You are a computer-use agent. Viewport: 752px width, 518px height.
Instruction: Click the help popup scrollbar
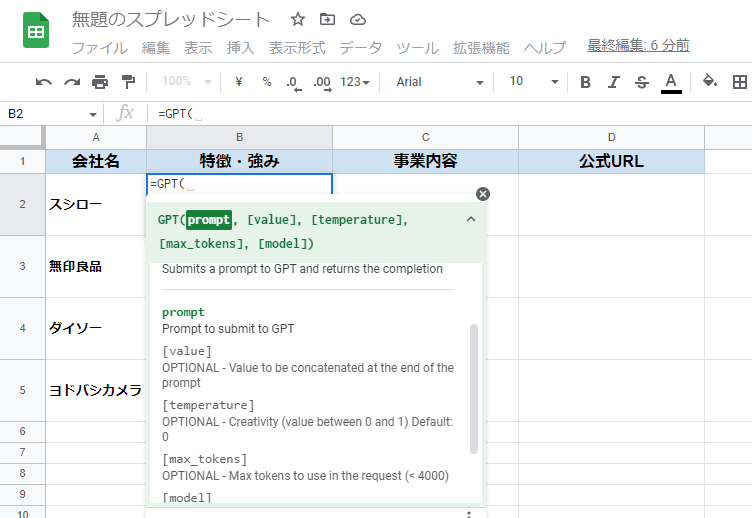(x=474, y=388)
